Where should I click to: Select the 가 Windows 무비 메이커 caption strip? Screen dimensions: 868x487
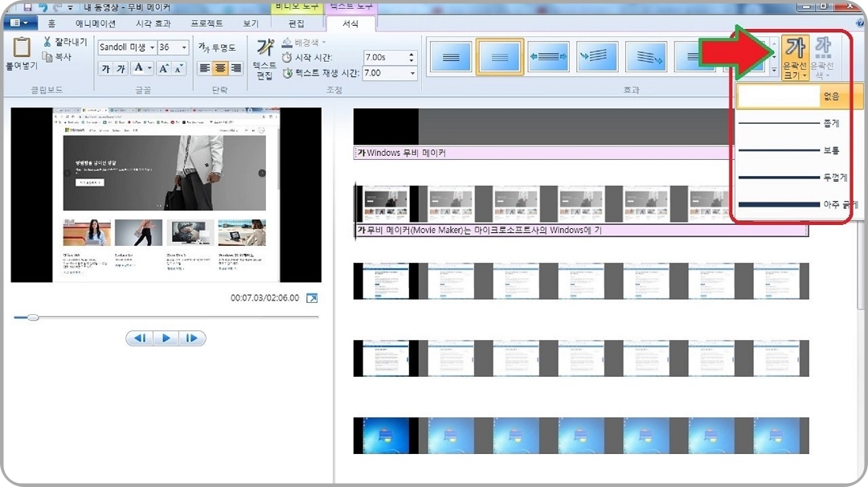pos(542,153)
